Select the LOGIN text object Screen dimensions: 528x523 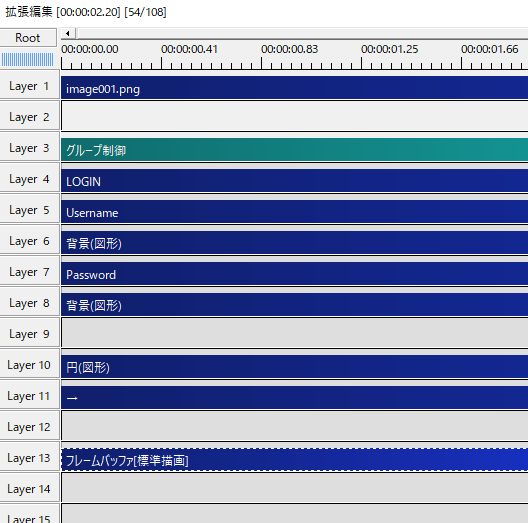click(294, 181)
